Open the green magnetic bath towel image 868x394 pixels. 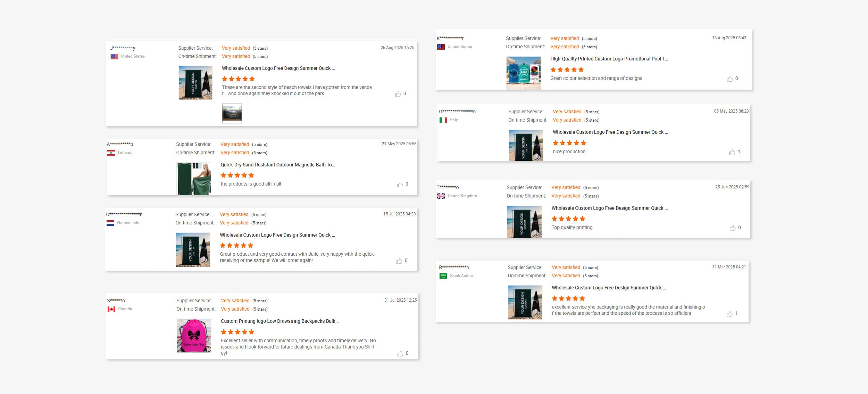[194, 179]
